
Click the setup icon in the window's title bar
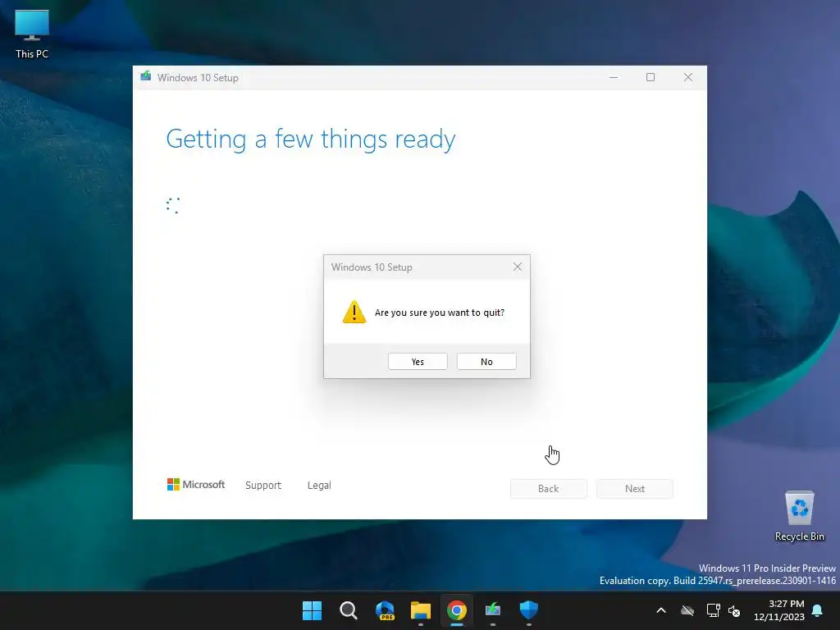146,76
